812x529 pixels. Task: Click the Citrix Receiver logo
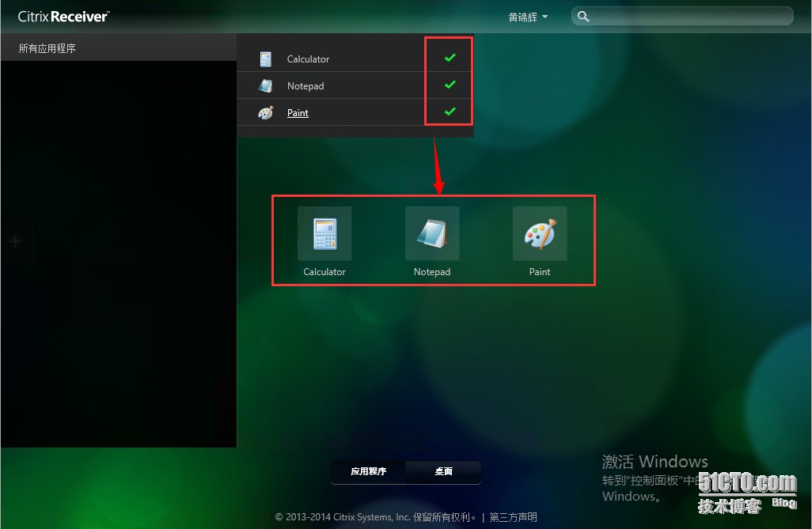pos(63,17)
